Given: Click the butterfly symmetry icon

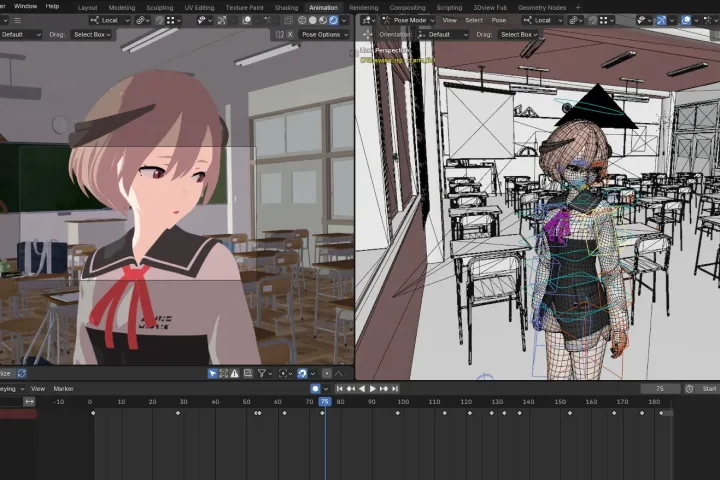Looking at the screenshot, I should coord(279,34).
